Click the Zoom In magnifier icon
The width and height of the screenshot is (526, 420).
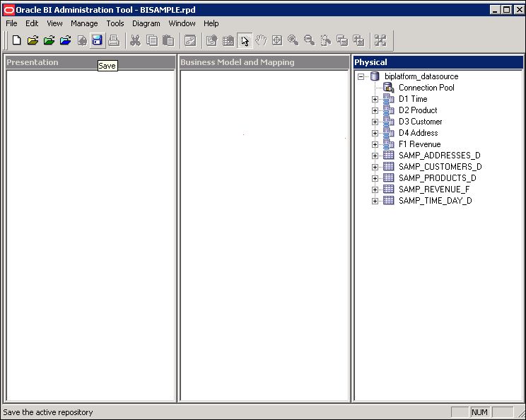point(293,40)
